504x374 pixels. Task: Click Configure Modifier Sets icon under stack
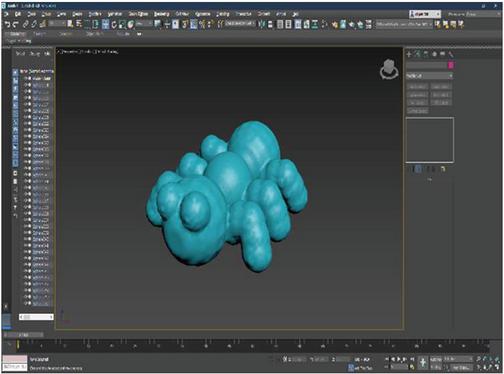pyautogui.click(x=443, y=169)
